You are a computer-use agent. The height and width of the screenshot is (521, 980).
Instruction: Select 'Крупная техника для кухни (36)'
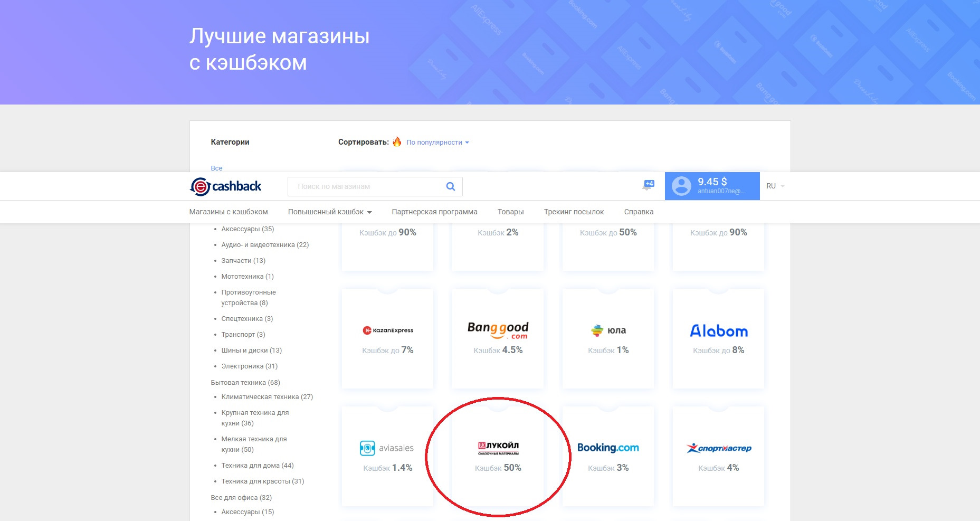click(255, 418)
